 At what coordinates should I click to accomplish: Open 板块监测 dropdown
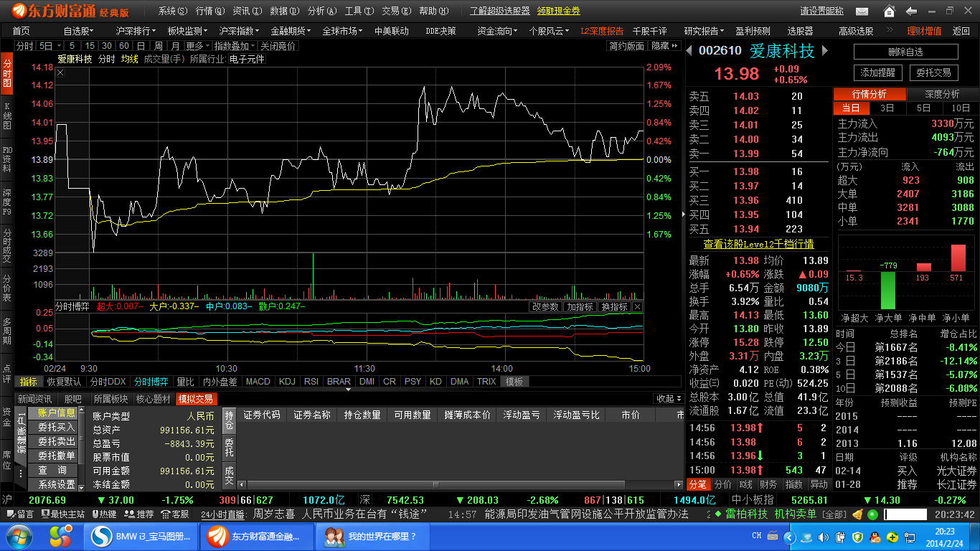coord(187,31)
